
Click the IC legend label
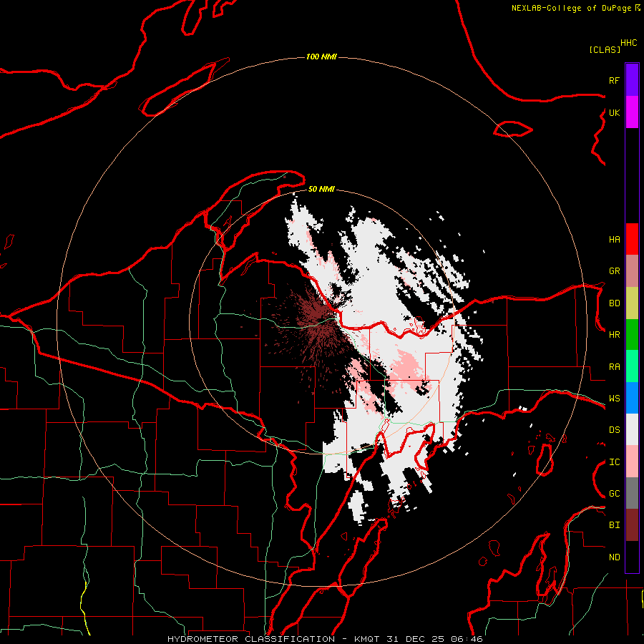614,462
